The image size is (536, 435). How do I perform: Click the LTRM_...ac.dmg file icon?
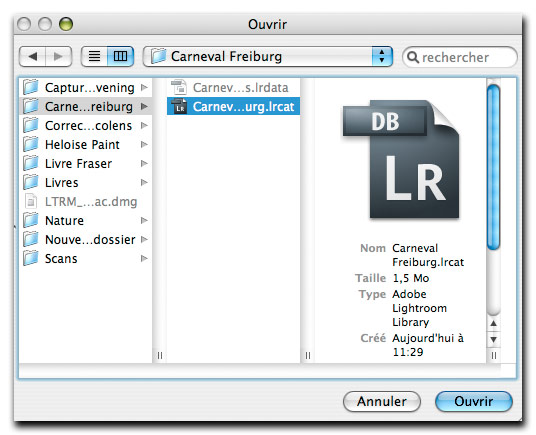[31, 201]
